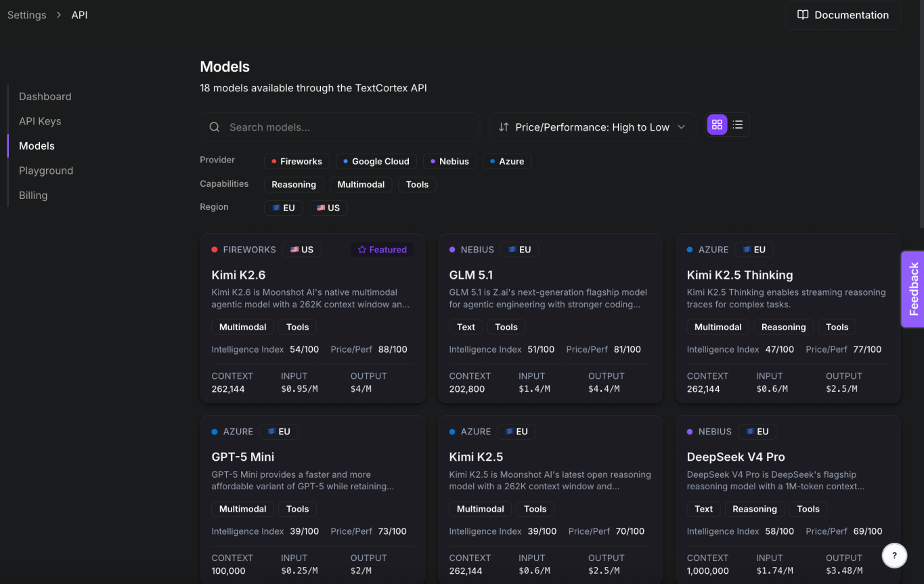Toggle the US region filter
Viewport: 924px width, 584px height.
[x=328, y=208]
